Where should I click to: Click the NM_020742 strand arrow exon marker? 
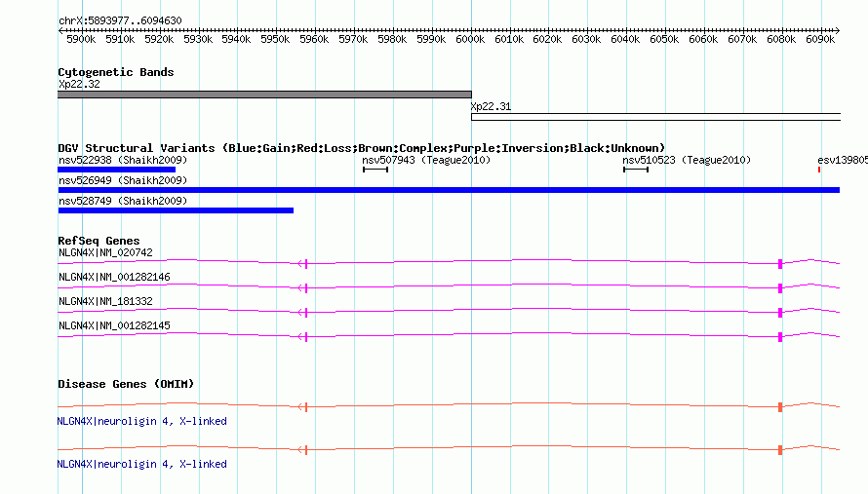click(302, 264)
